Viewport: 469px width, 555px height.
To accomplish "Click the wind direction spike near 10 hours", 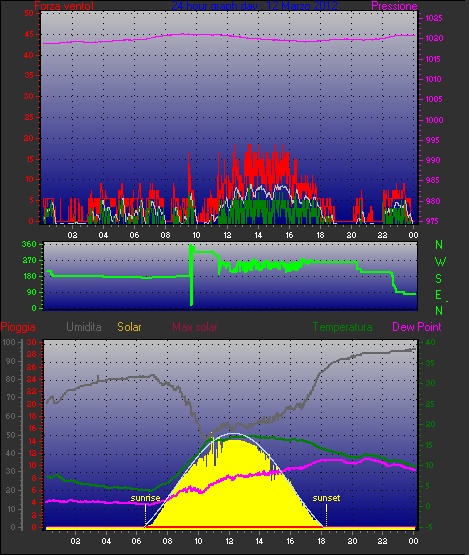I will coord(191,274).
